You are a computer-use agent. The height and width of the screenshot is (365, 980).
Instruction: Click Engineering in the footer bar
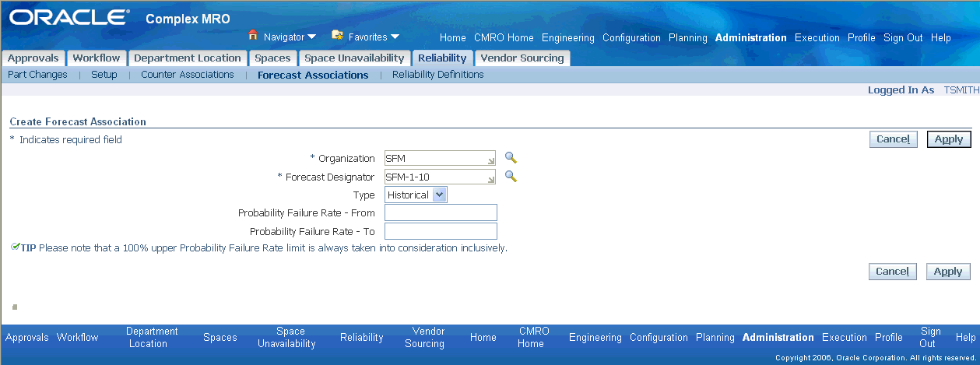point(595,338)
